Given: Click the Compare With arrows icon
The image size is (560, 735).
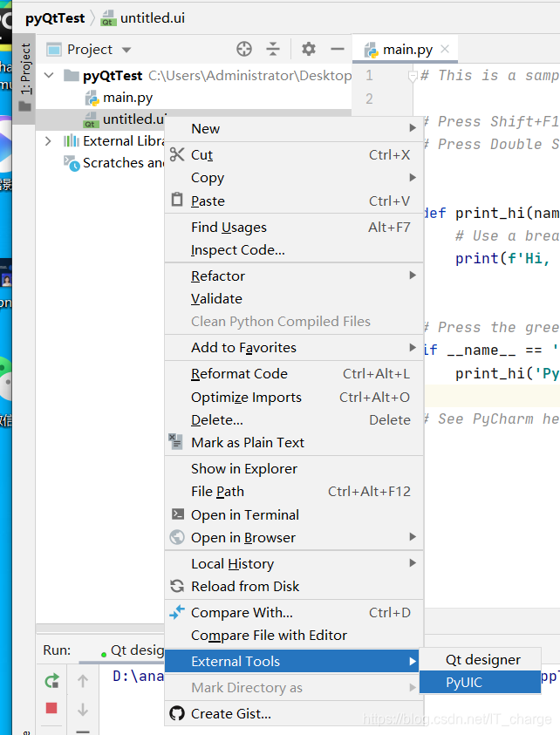Looking at the screenshot, I should (x=177, y=612).
